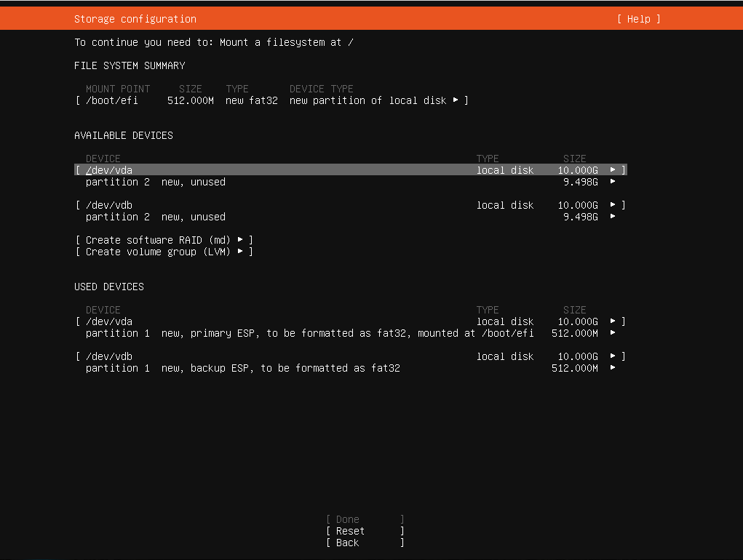Viewport: 743px width, 560px height.
Task: Click arrow beside /dev/vdb partition 2 unused
Action: click(613, 217)
